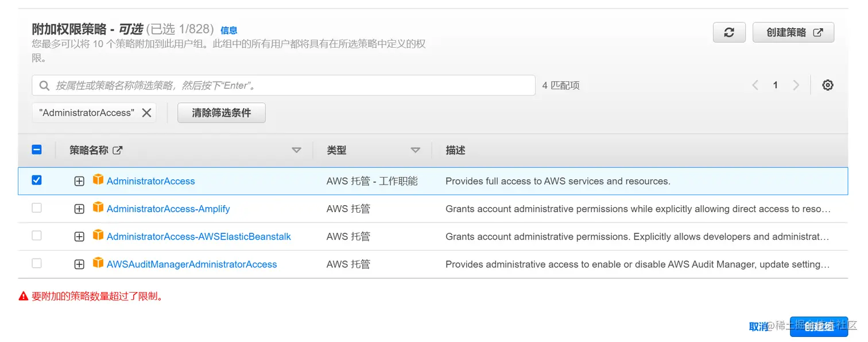Click the policy icon of AdministratorAccess-Amplify
The image size is (868, 342).
pos(98,207)
